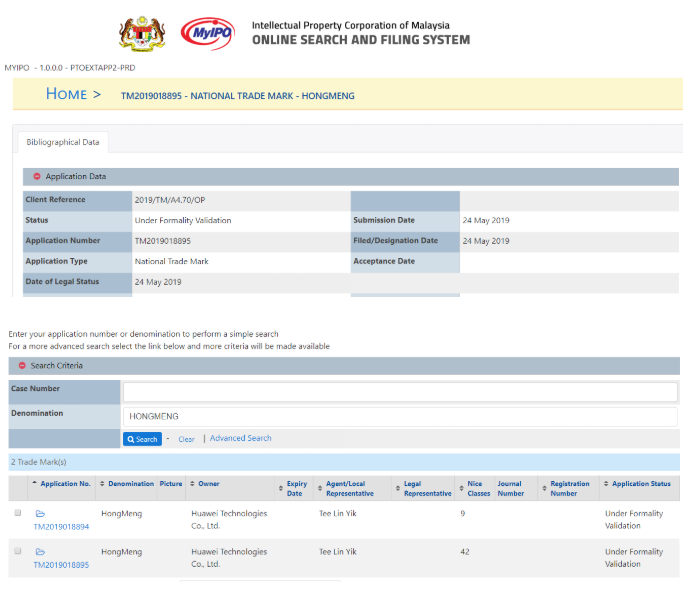This screenshot has height=598, width=691.
Task: Select Application Number value TM2019018895
Action: 163,241
